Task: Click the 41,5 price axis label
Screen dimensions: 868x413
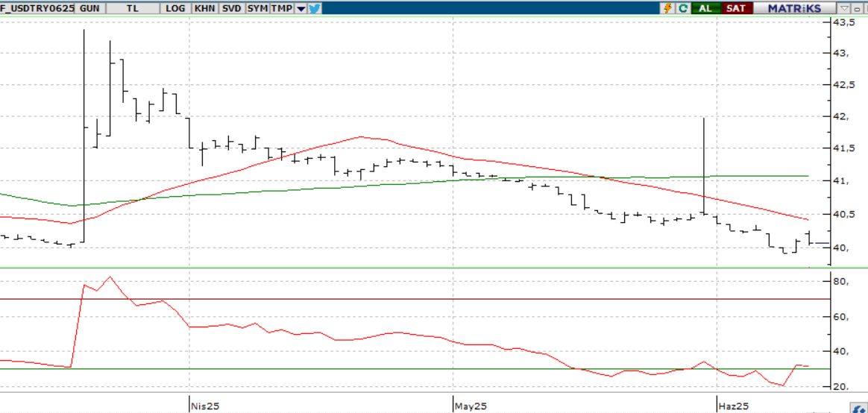Action: (843, 148)
